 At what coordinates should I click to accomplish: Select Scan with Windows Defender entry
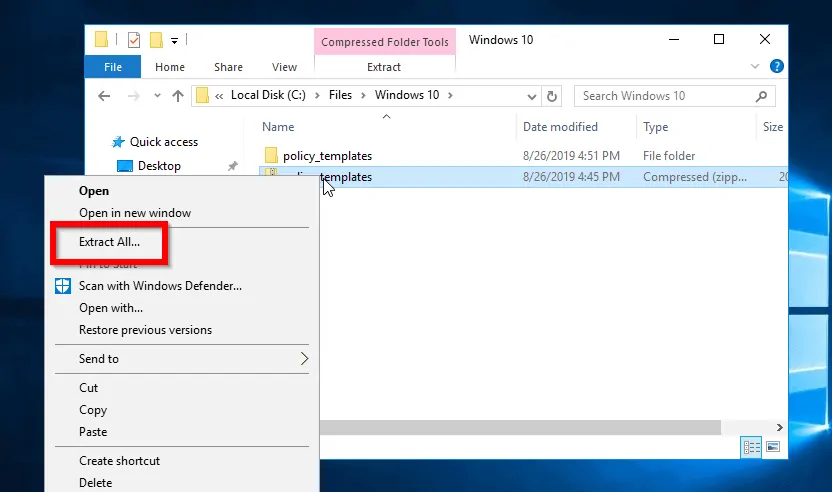pyautogui.click(x=160, y=286)
